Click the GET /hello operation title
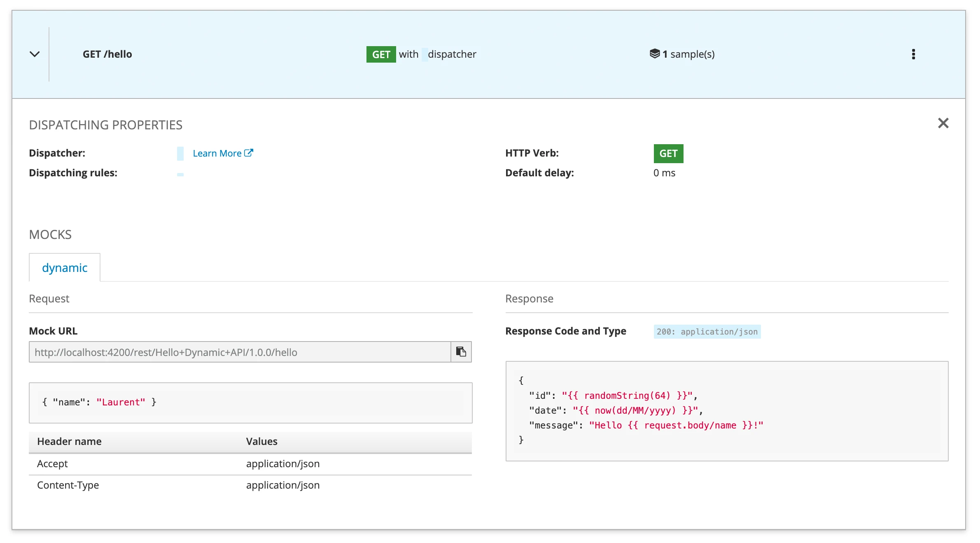Image resolution: width=980 pixels, height=543 pixels. (107, 54)
